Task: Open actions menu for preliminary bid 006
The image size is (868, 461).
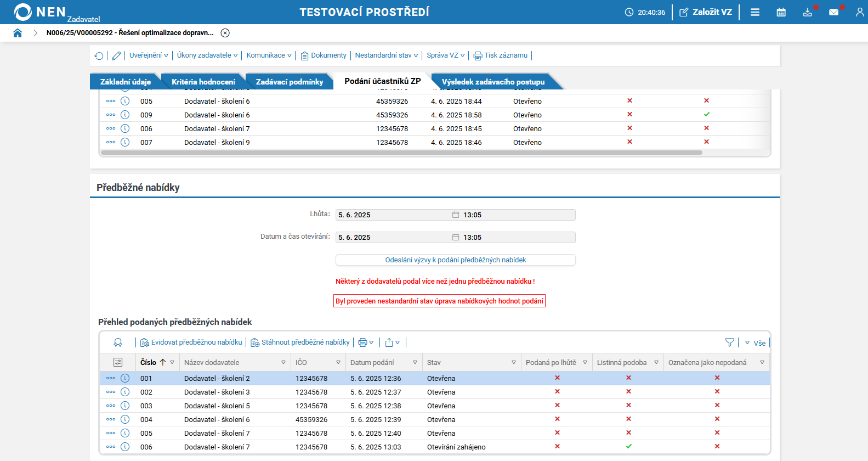Action: pos(111,447)
